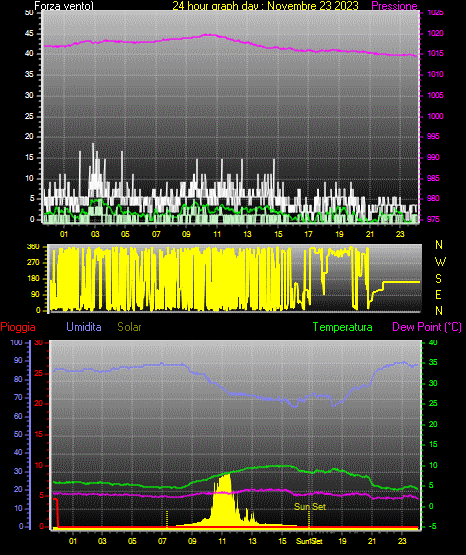Click hour 21 on bottom graph axis
466x555 pixels.
(372, 540)
